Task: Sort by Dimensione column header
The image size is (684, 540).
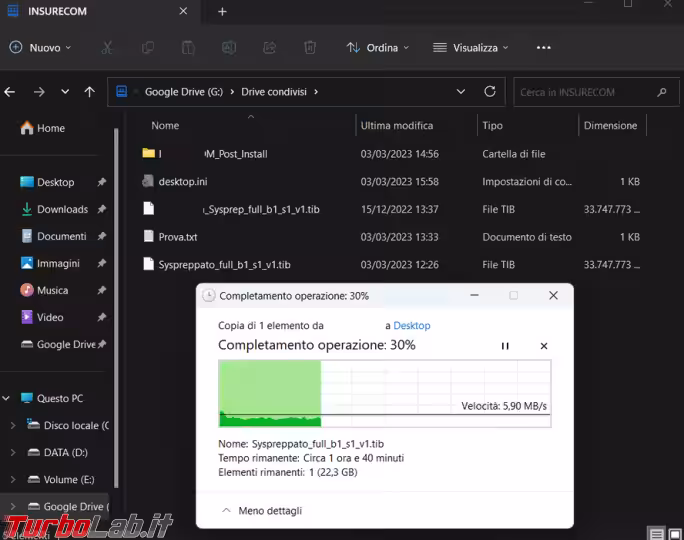Action: [610, 126]
